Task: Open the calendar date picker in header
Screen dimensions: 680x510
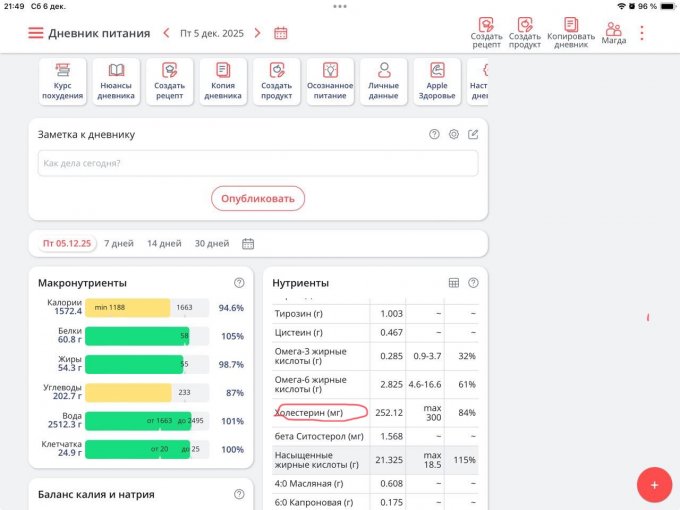Action: [x=281, y=33]
